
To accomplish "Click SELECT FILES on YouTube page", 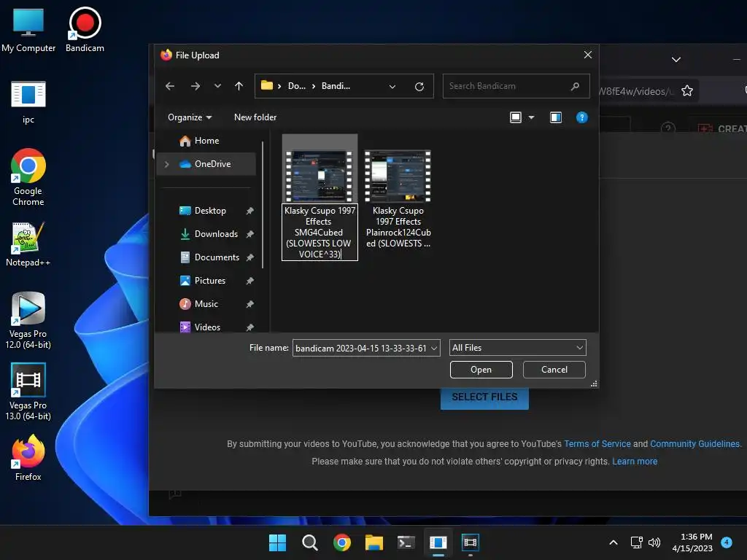I will click(x=484, y=397).
